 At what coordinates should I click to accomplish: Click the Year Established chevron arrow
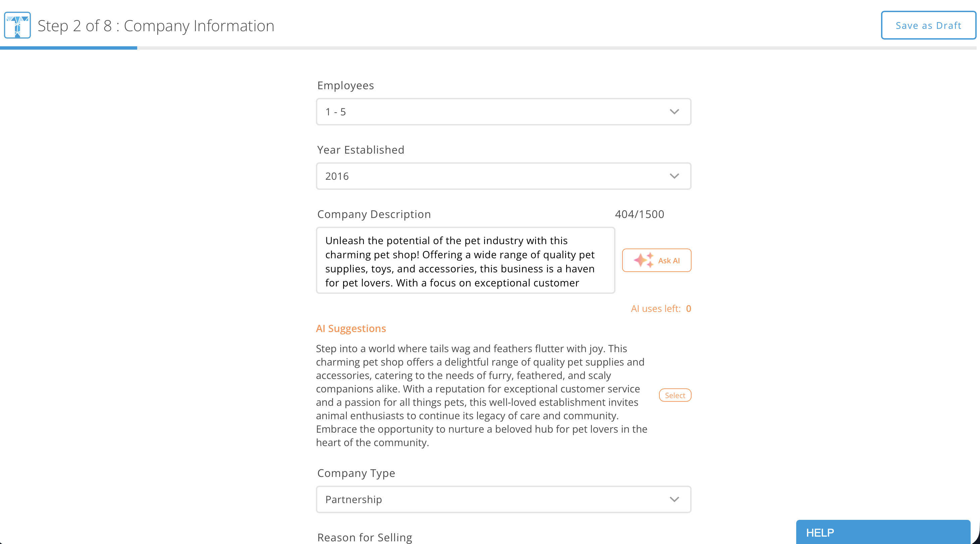(x=674, y=176)
